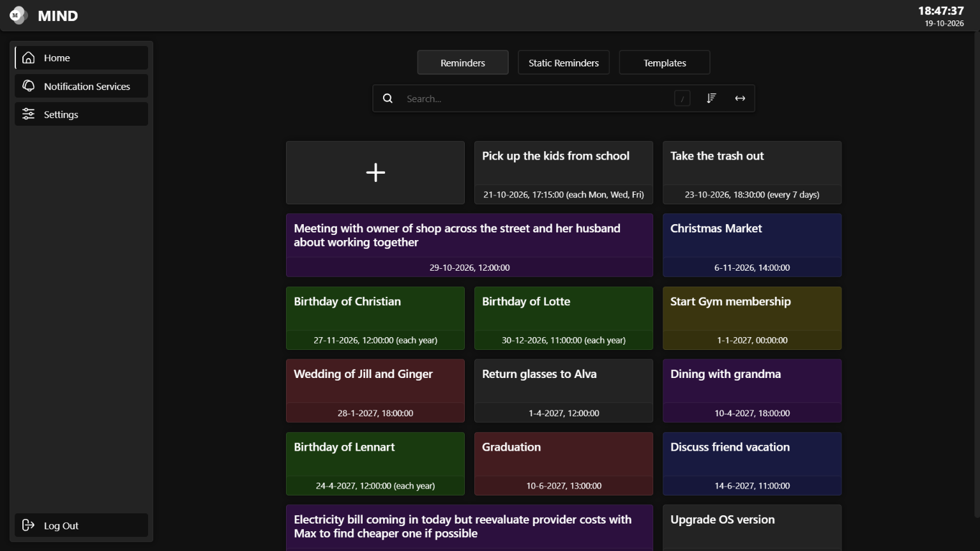Click '23-10-2026, 18:30:00 (every 7 days)' text
The height and width of the screenshot is (551, 980).
click(752, 195)
